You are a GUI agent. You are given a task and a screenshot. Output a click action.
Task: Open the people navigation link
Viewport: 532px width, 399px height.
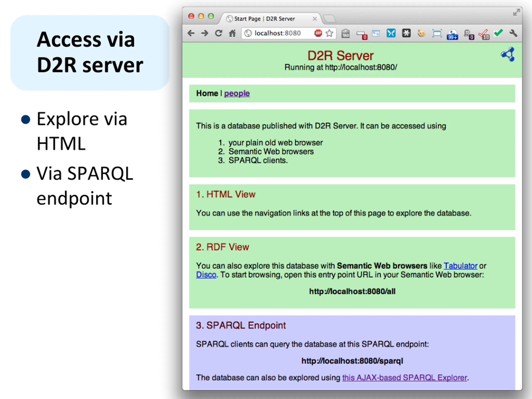pos(237,93)
